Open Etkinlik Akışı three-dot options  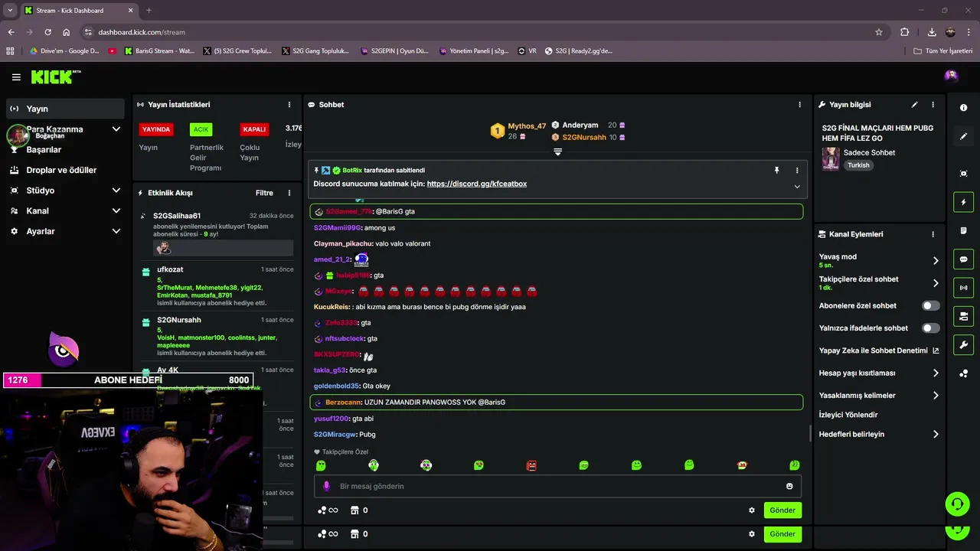coord(289,193)
